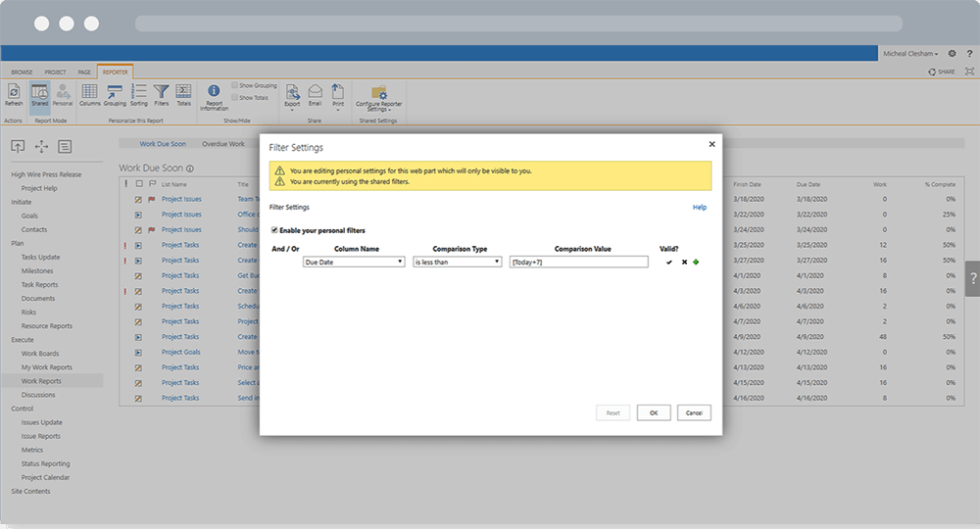Expand the Export dropdown in the ribbon
Image resolution: width=980 pixels, height=529 pixels.
tap(292, 95)
